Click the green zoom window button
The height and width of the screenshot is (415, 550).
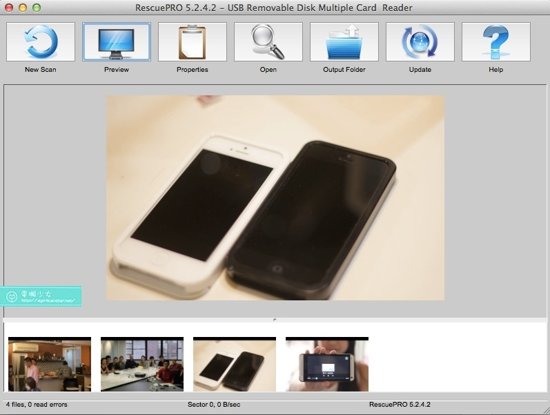(x=36, y=7)
